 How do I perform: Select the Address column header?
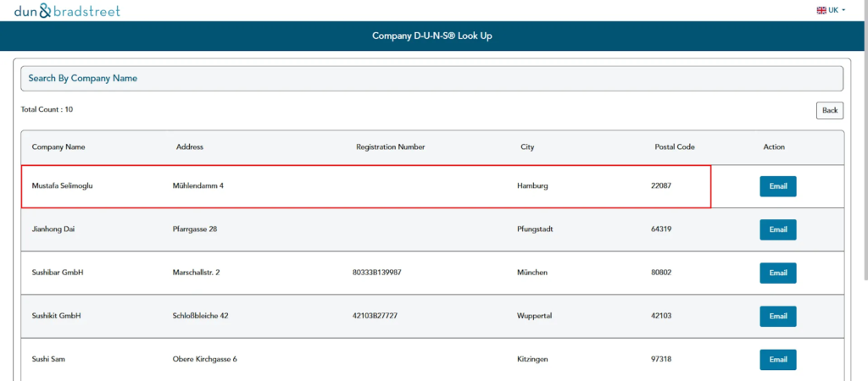[190, 147]
